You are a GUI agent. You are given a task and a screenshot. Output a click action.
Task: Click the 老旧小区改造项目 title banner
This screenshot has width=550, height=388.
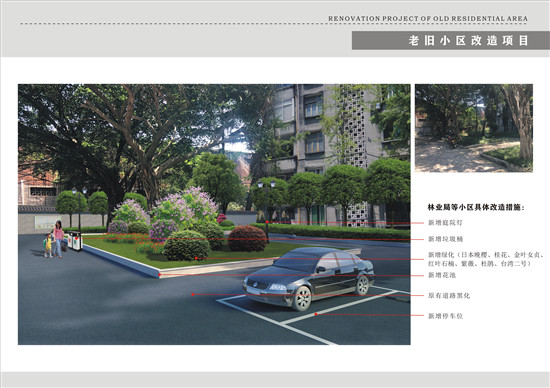[451, 40]
